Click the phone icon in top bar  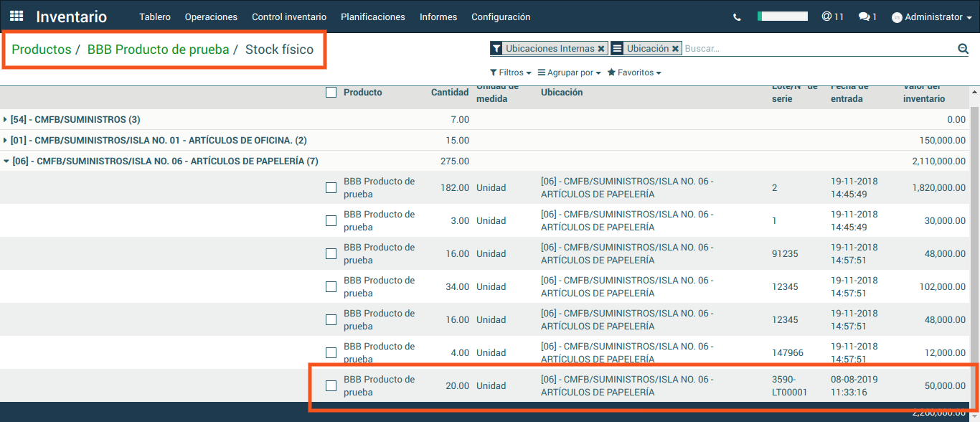point(737,17)
